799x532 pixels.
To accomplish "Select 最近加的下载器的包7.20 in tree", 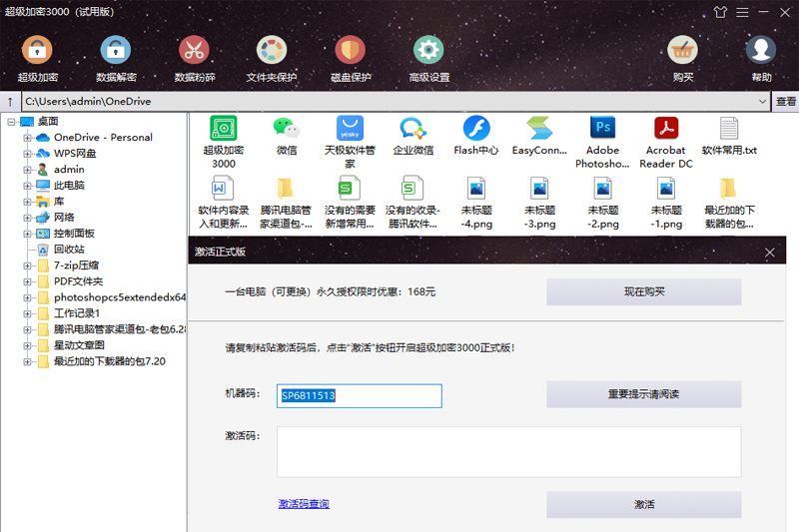I will 110,361.
